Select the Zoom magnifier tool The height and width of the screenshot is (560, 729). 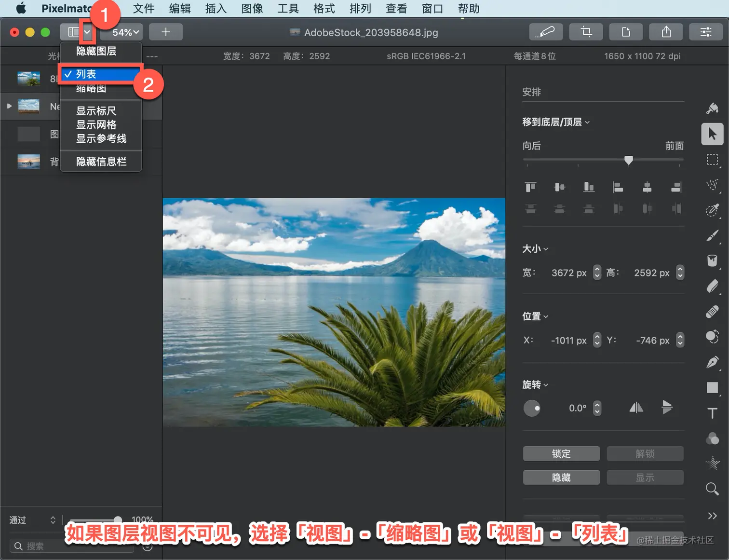[712, 489]
